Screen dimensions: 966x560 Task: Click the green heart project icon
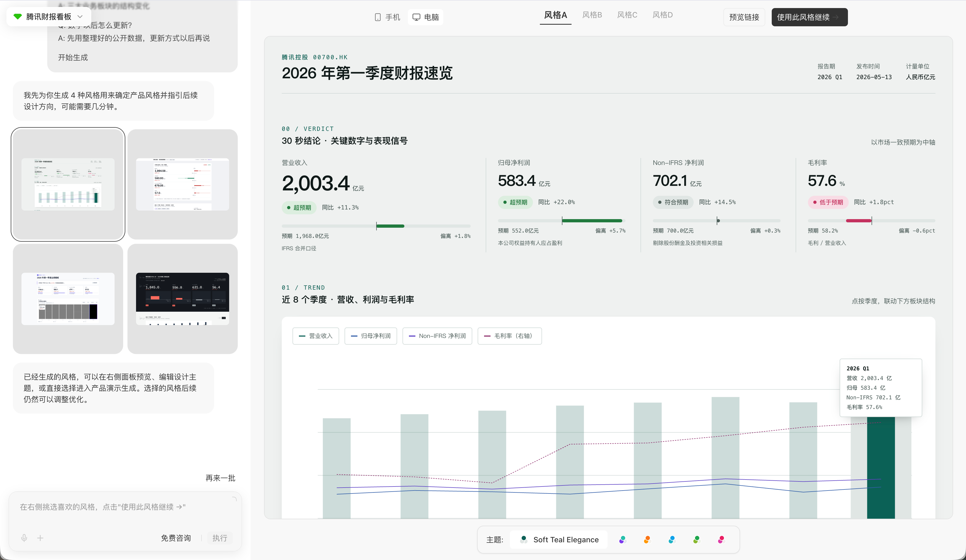[x=18, y=16]
